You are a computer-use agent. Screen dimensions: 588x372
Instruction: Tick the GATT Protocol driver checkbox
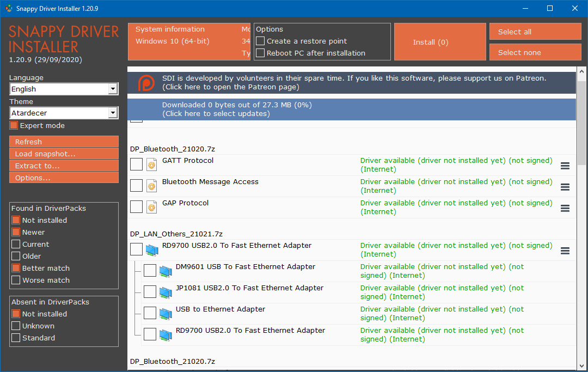[x=136, y=164]
